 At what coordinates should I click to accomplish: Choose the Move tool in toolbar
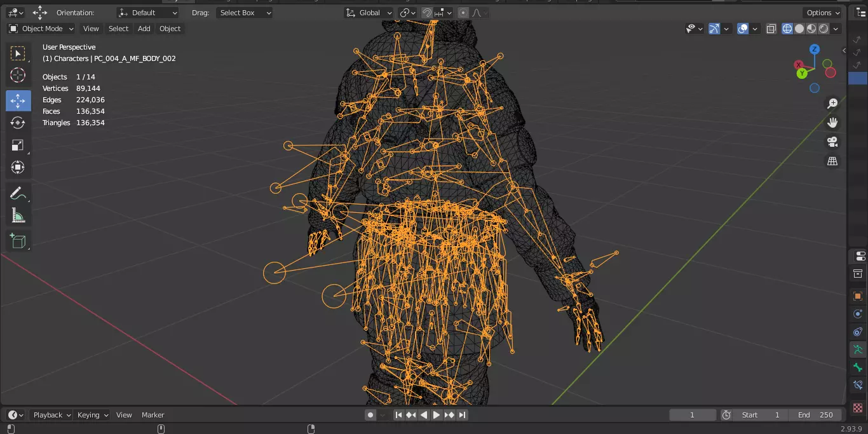[18, 100]
